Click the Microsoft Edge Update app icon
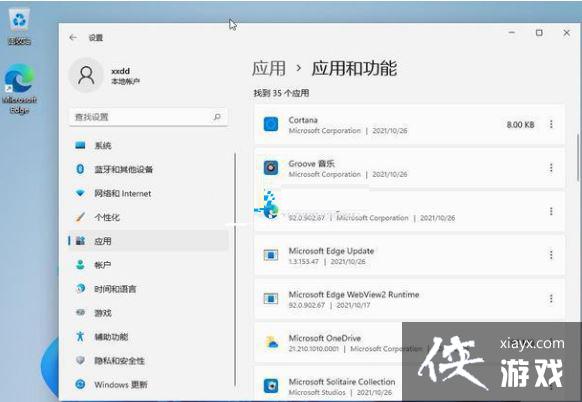 pos(271,255)
